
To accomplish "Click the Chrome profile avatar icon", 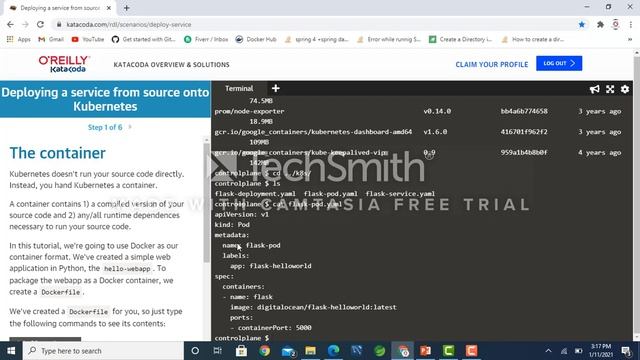I will pyautogui.click(x=616, y=24).
